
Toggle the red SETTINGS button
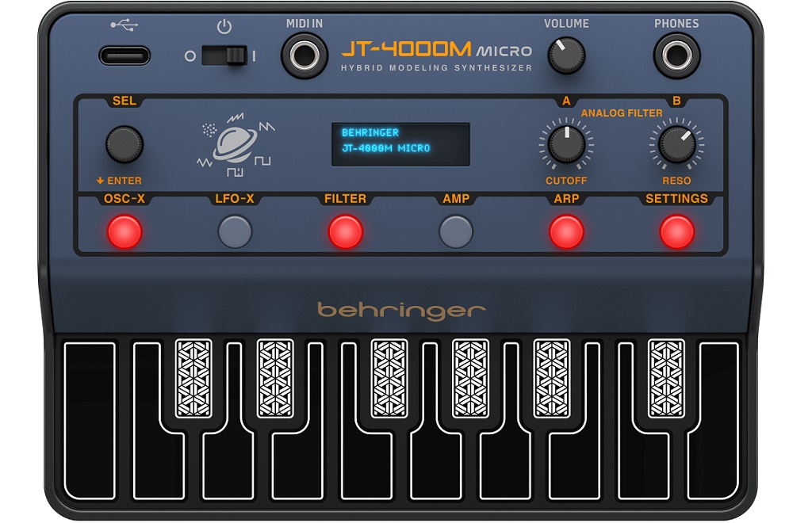pyautogui.click(x=676, y=231)
